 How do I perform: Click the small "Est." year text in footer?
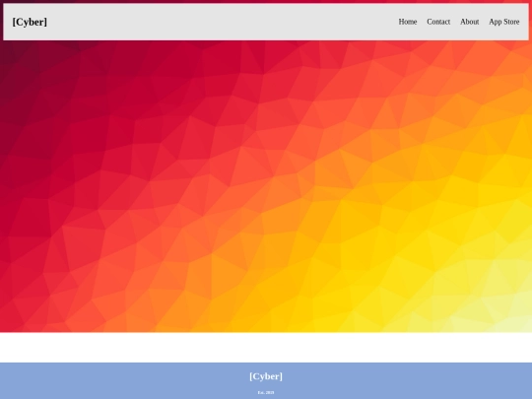(266, 392)
